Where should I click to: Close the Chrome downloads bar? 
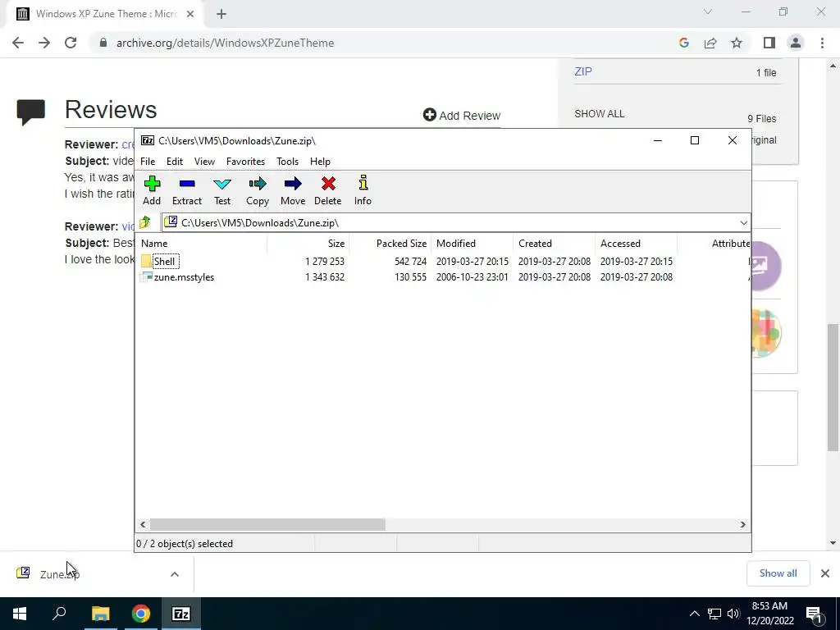click(x=825, y=573)
